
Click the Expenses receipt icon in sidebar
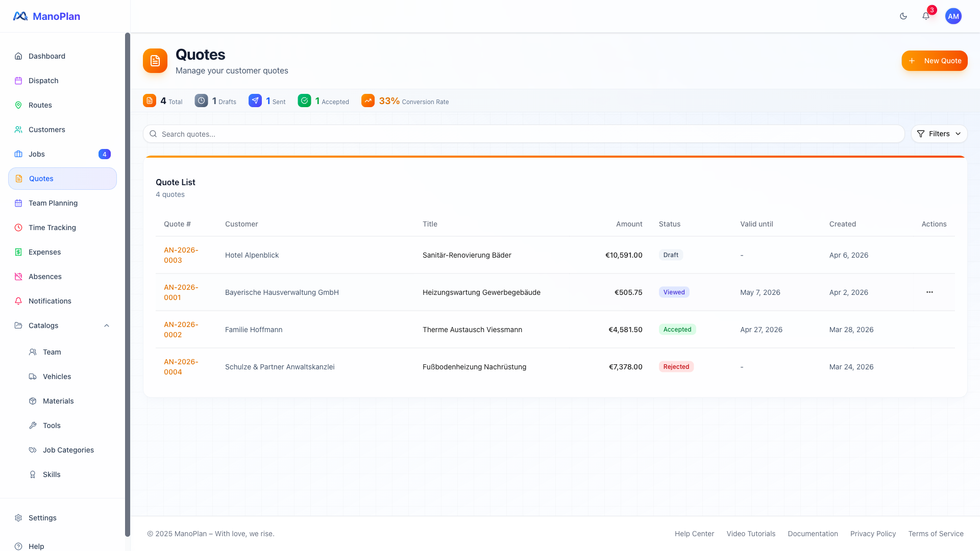[18, 252]
